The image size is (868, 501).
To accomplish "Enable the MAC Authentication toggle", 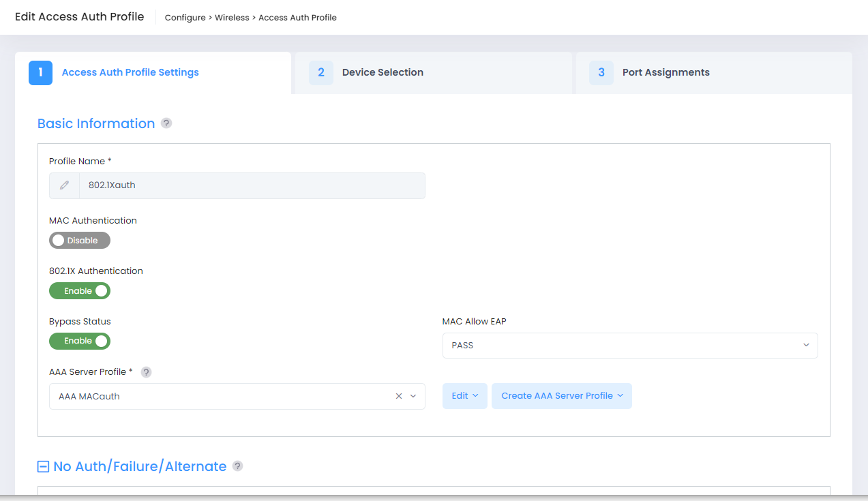I will point(80,241).
